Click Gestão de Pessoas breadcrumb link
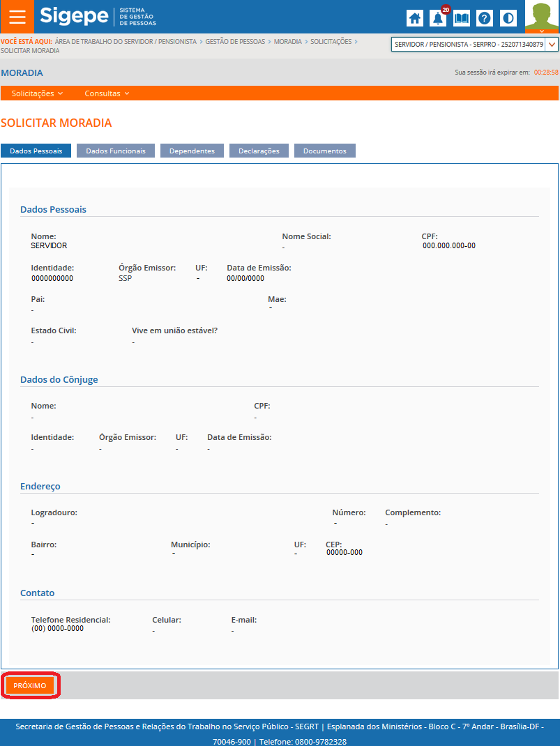The height and width of the screenshot is (746, 560). 235,42
